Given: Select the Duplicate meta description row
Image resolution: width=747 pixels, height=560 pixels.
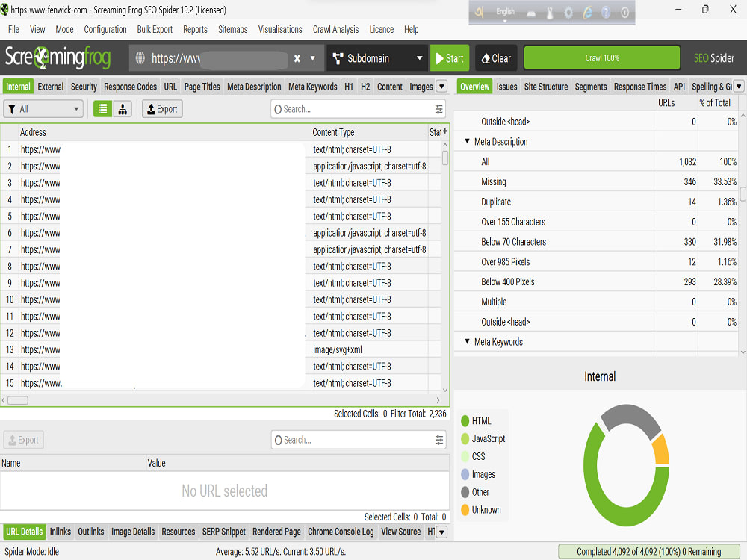Looking at the screenshot, I should pyautogui.click(x=596, y=202).
